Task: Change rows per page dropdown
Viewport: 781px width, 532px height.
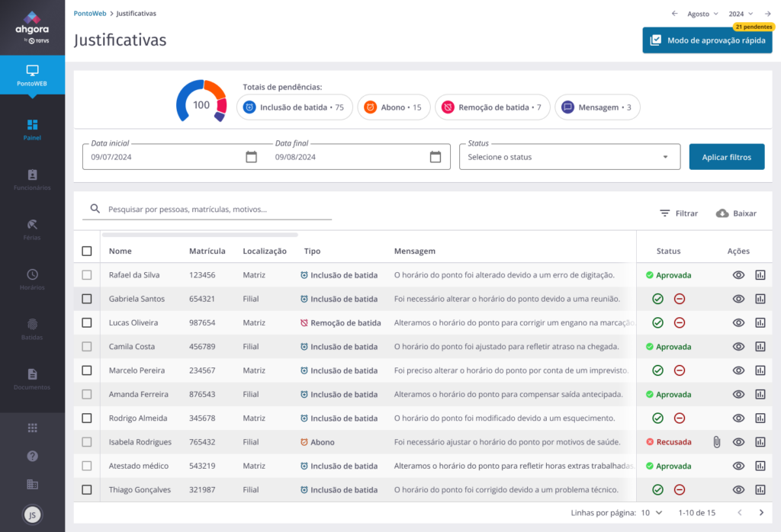Action: [651, 513]
